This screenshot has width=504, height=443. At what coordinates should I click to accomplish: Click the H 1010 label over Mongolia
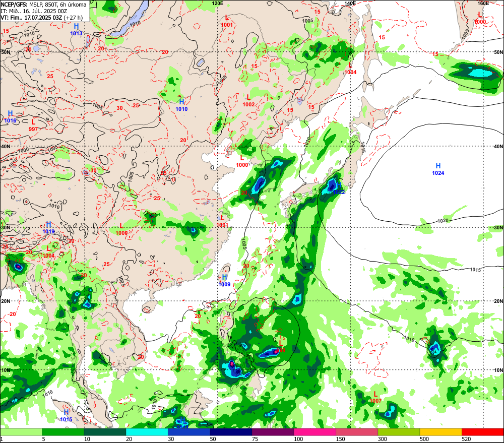(181, 105)
